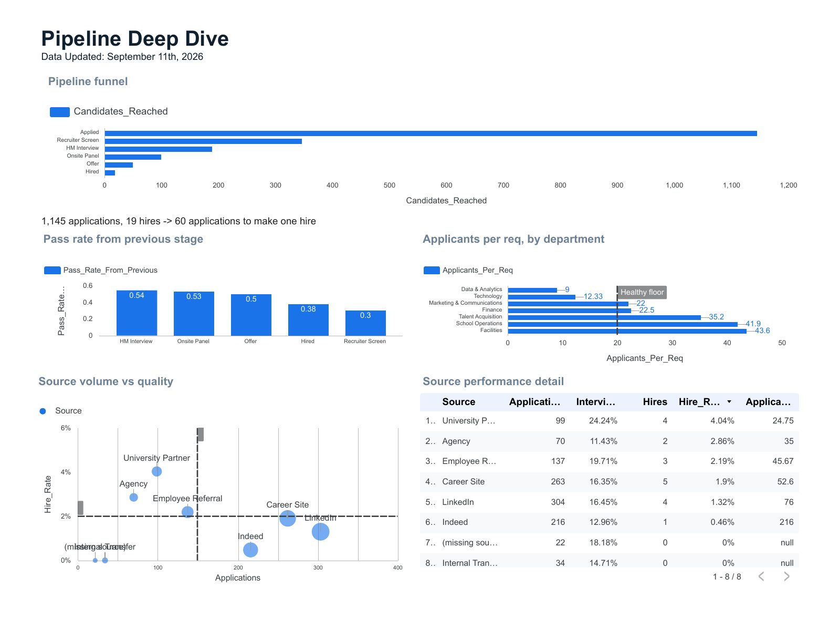840x631 pixels.
Task: Select the Recruiter Screen funnel bar
Action: (x=203, y=141)
